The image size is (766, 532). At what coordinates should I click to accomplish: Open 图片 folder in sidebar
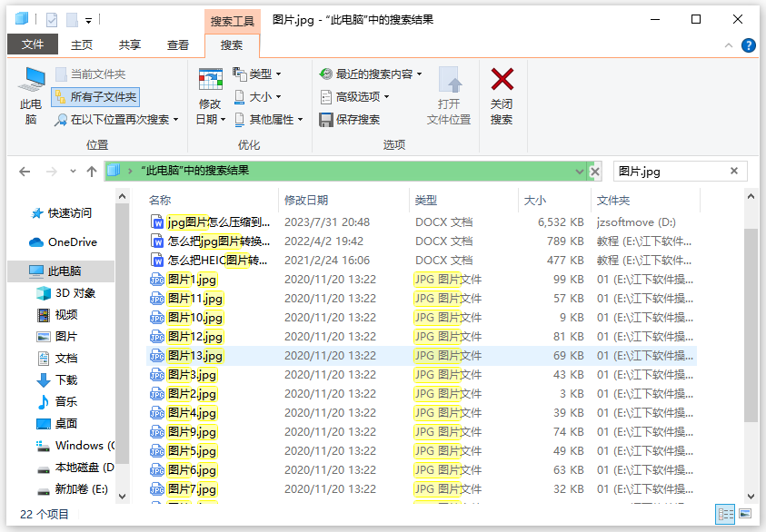tap(57, 336)
